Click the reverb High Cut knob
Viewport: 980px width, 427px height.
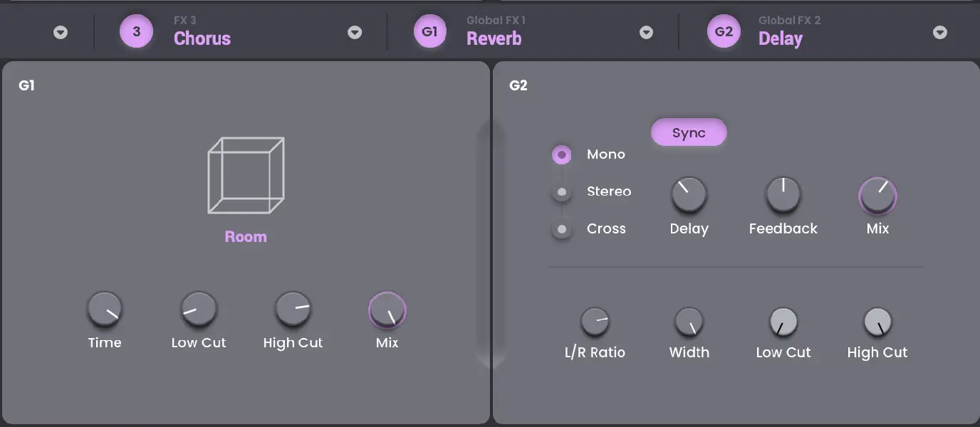click(x=293, y=310)
